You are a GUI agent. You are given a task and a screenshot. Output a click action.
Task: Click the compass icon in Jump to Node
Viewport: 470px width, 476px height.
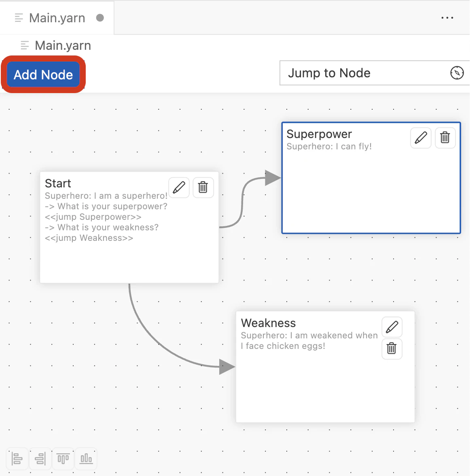[x=457, y=73]
